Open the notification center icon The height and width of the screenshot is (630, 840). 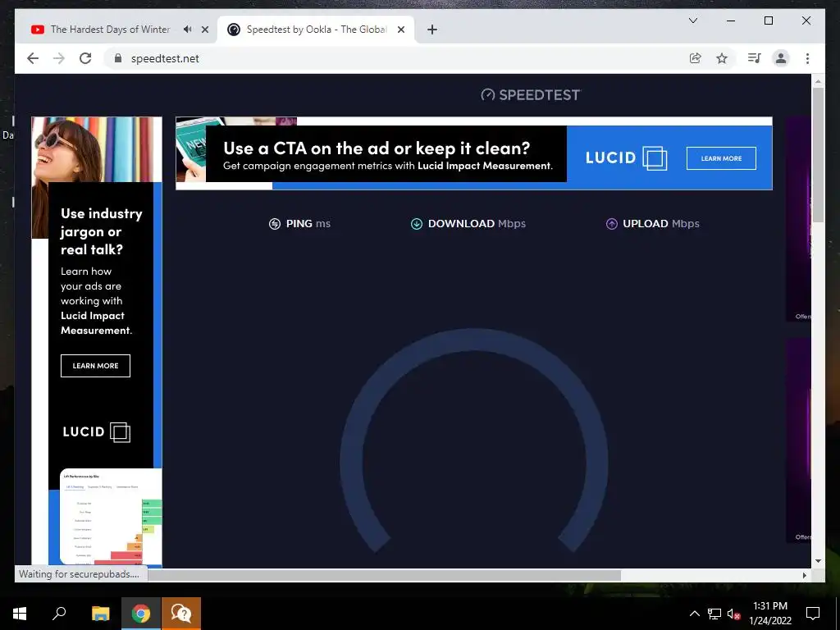[x=813, y=614]
